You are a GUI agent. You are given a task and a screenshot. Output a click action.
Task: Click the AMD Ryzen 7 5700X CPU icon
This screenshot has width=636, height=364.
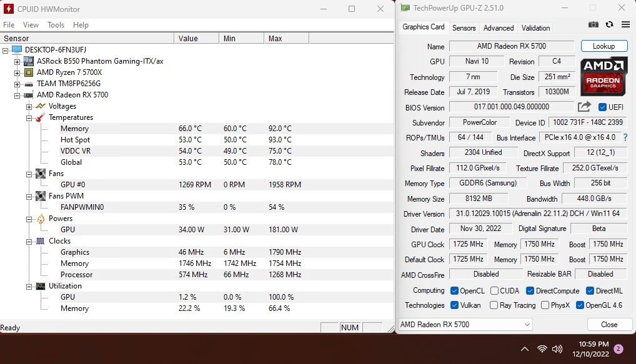pyautogui.click(x=28, y=72)
